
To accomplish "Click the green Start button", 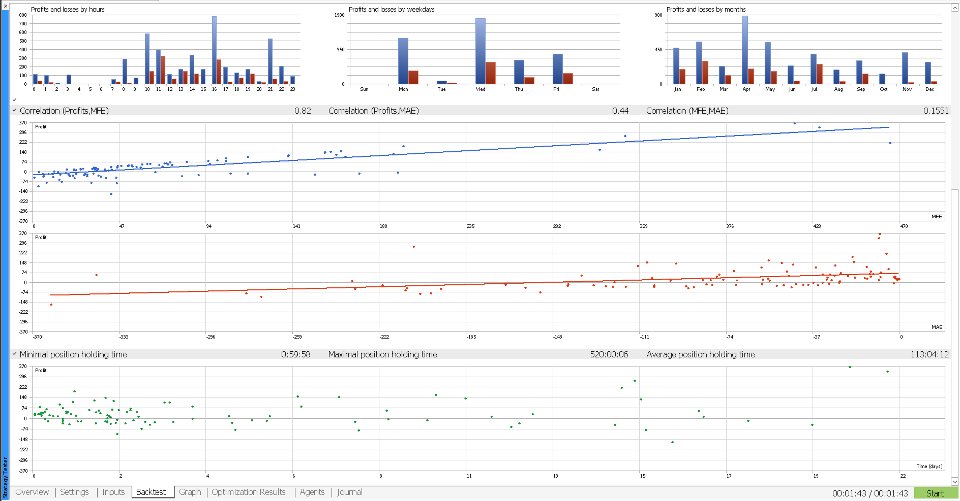I will point(935,493).
